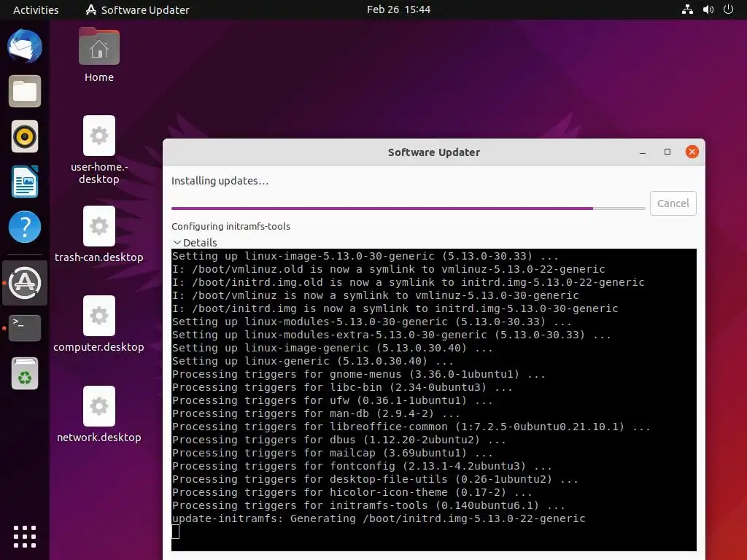
Task: Maximize the Software Updater window
Action: [667, 152]
